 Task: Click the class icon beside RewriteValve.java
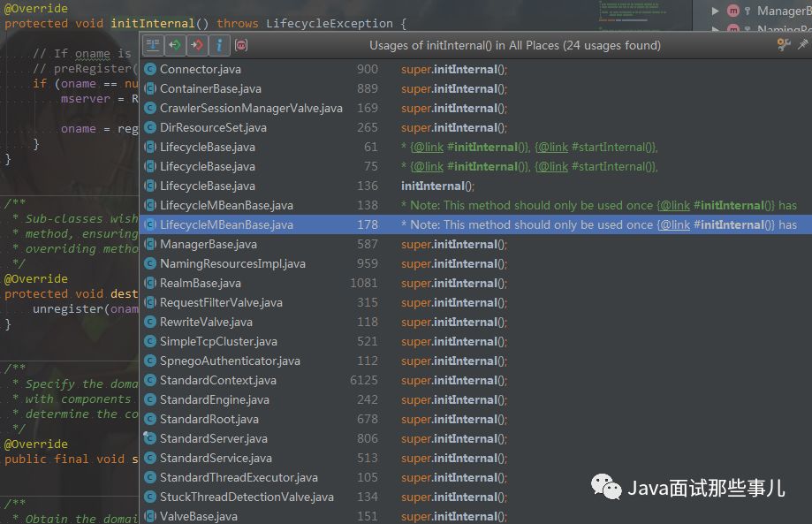tap(150, 322)
